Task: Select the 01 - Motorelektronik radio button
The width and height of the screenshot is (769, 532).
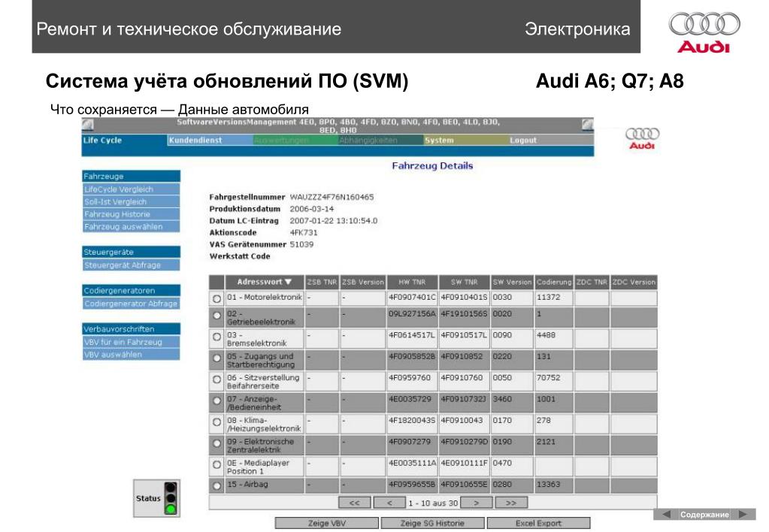Action: click(216, 298)
